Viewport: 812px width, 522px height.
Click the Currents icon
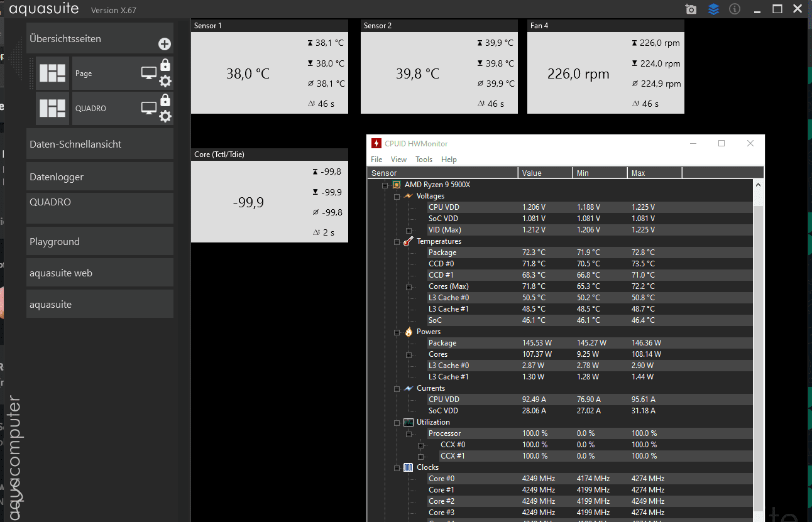[409, 388]
